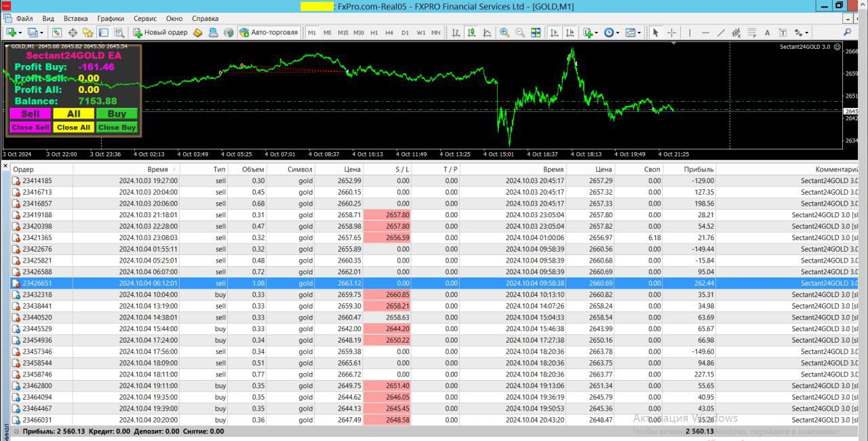Viewport: 868px width, 441px height.
Task: Switch to the D1 timeframe
Action: point(405,33)
